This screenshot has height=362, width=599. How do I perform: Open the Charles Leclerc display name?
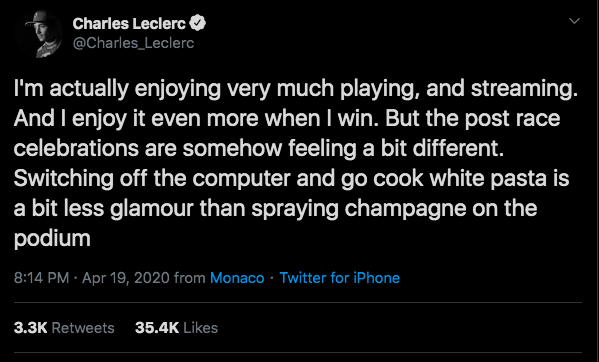pos(129,24)
